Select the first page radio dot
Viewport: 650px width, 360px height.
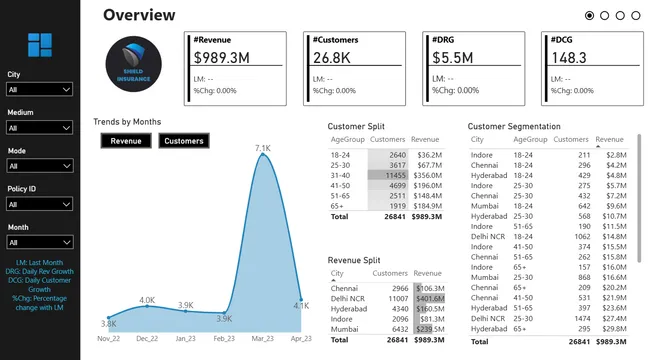(x=589, y=16)
